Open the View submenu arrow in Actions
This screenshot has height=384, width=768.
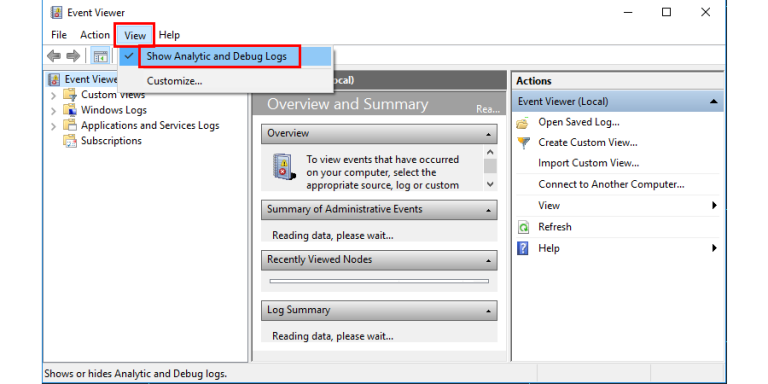[715, 206]
